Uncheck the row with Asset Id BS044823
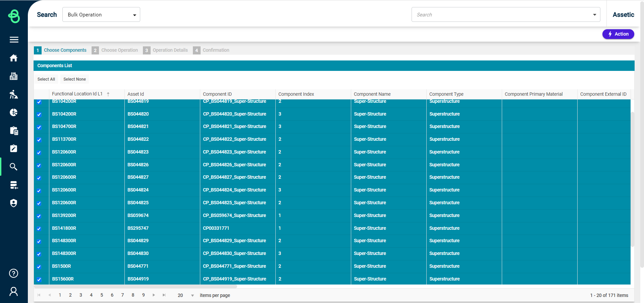 tap(39, 153)
